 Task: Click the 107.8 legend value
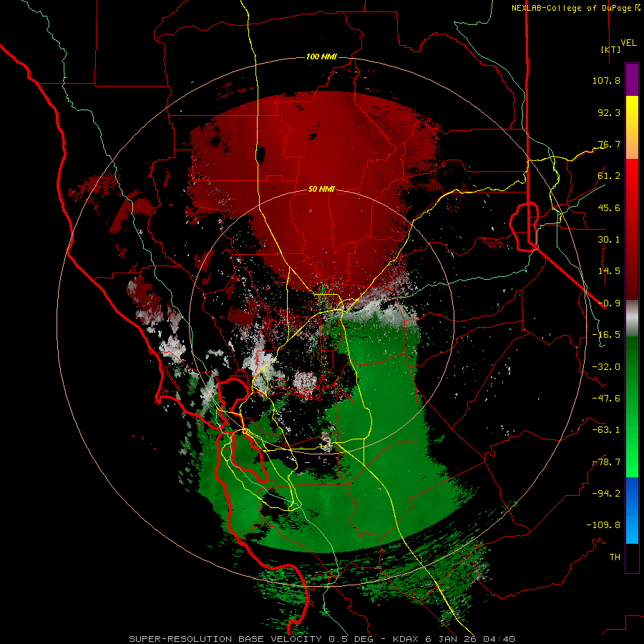click(606, 80)
